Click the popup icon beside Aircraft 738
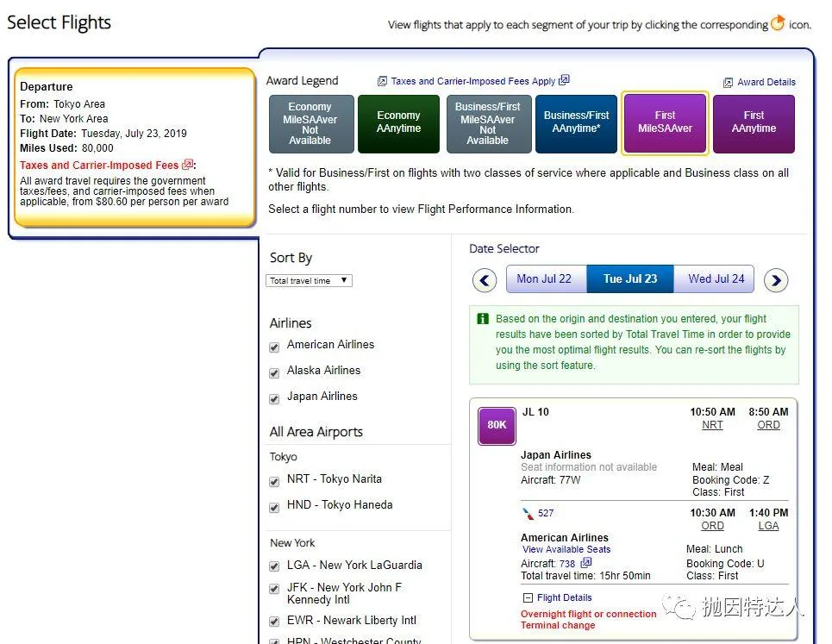 pos(586,562)
